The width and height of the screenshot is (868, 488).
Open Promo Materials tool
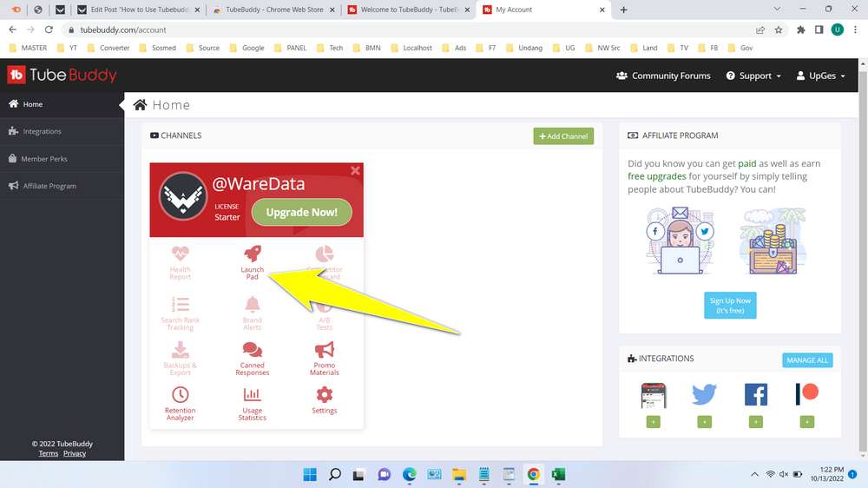(x=325, y=359)
